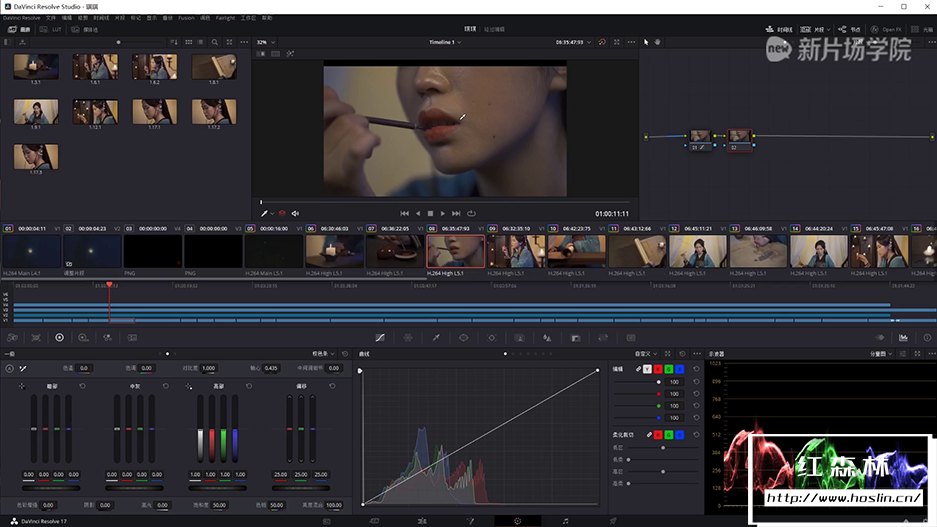Viewport: 937px width, 527px height.
Task: Show the Scopes panel icon
Action: point(903,338)
